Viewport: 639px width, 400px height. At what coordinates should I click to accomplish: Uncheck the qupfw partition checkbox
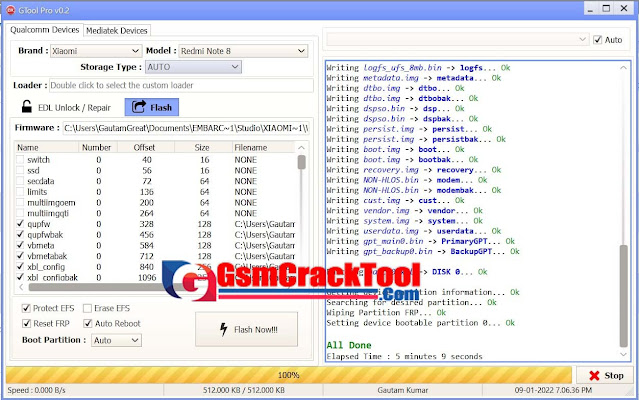pos(20,224)
